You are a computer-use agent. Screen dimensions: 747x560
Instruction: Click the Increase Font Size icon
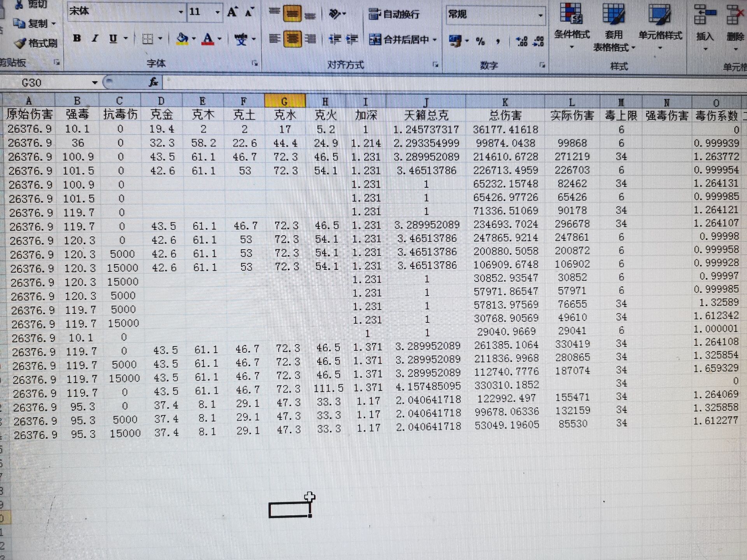[232, 12]
